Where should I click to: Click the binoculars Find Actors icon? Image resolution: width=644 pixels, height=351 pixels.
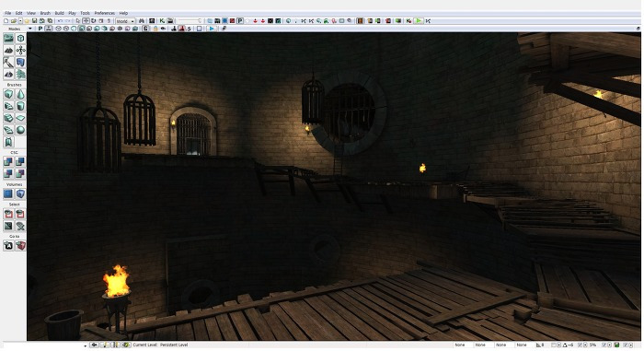[x=142, y=21]
